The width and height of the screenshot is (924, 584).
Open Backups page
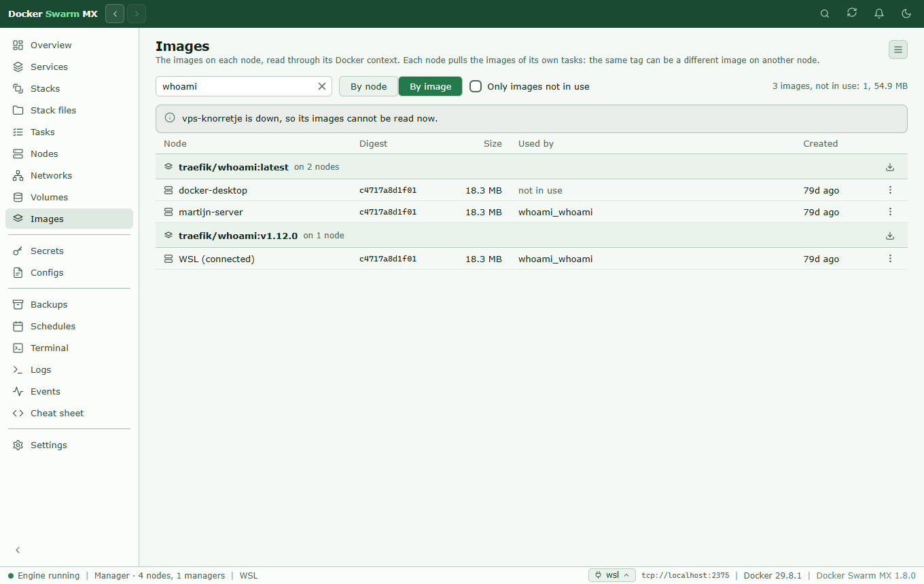click(69, 304)
